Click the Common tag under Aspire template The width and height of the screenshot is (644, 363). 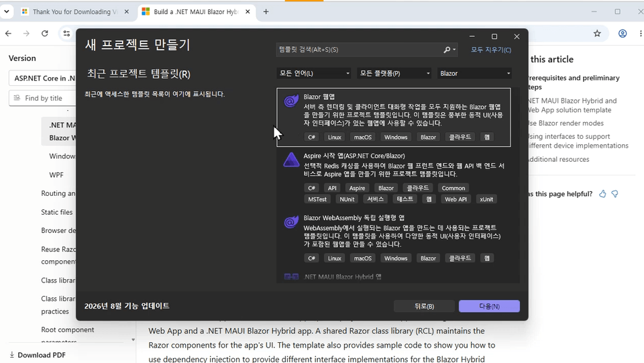pos(453,188)
